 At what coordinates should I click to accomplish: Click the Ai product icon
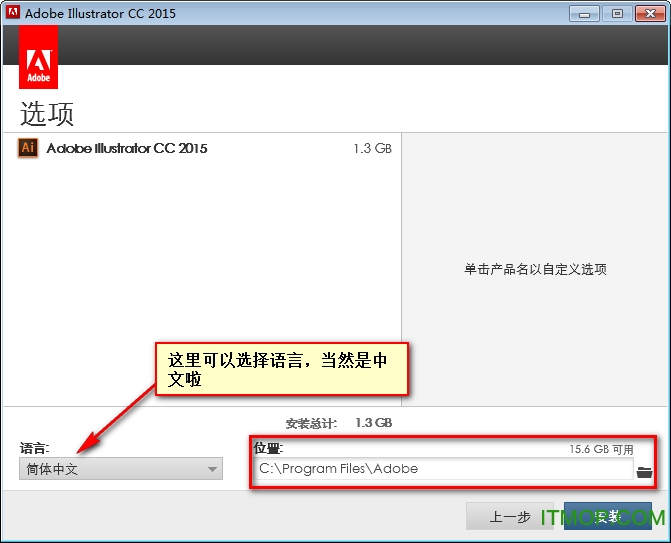coord(28,148)
